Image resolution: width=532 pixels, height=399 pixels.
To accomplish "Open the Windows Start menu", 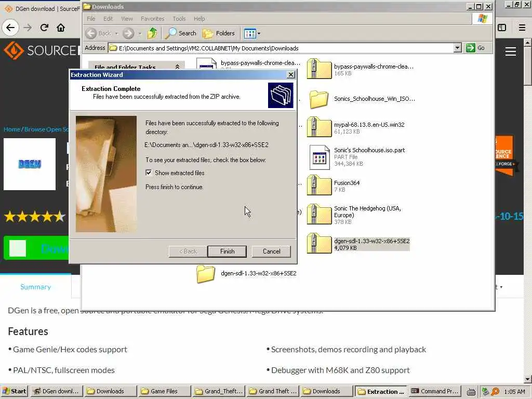I will [15, 391].
